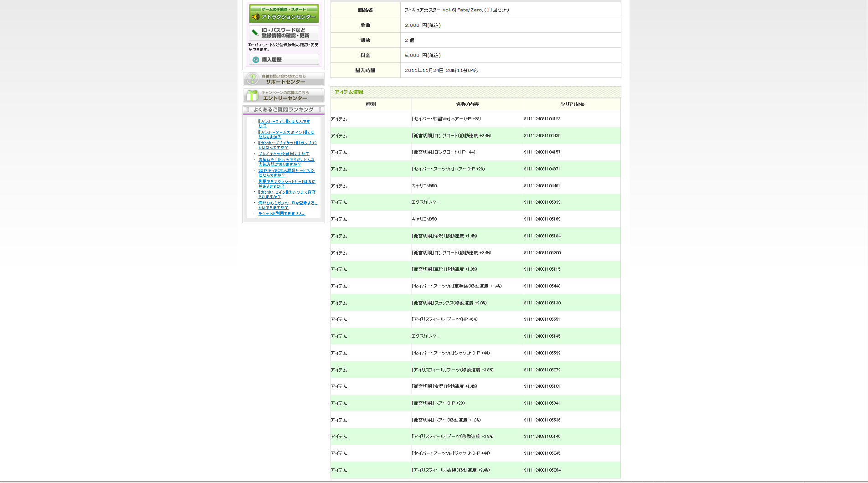Screen dimensions: 868x483
Task: Select item 「アイリスフィール」ブーツ(HP +64)
Action: click(x=444, y=319)
